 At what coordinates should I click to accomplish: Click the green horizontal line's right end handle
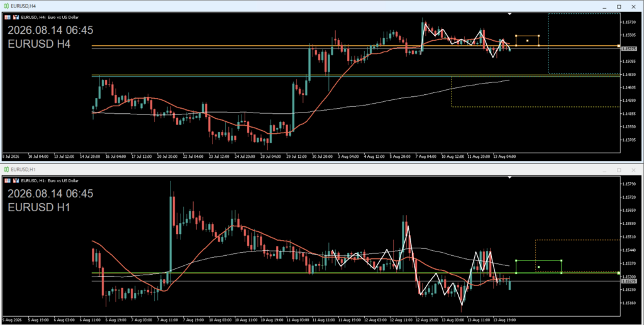point(619,273)
